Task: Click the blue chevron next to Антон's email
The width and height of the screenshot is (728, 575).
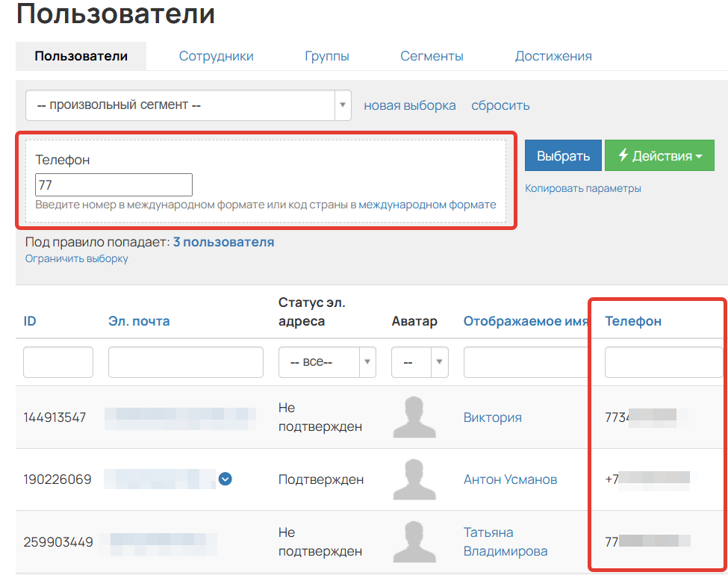Action: click(225, 479)
